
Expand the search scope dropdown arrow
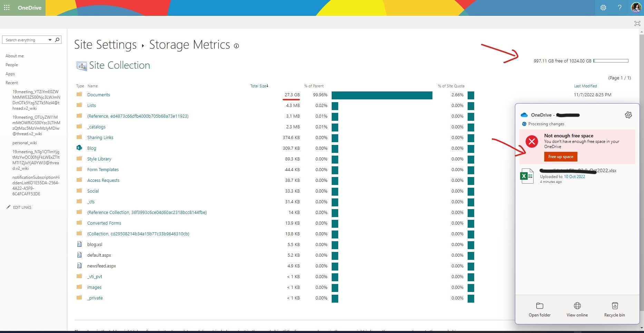50,40
